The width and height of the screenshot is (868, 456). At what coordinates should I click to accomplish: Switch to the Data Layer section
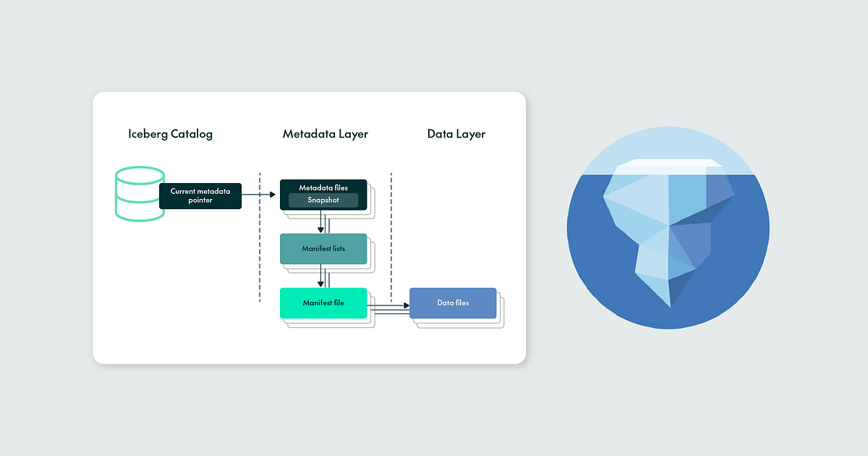click(456, 134)
